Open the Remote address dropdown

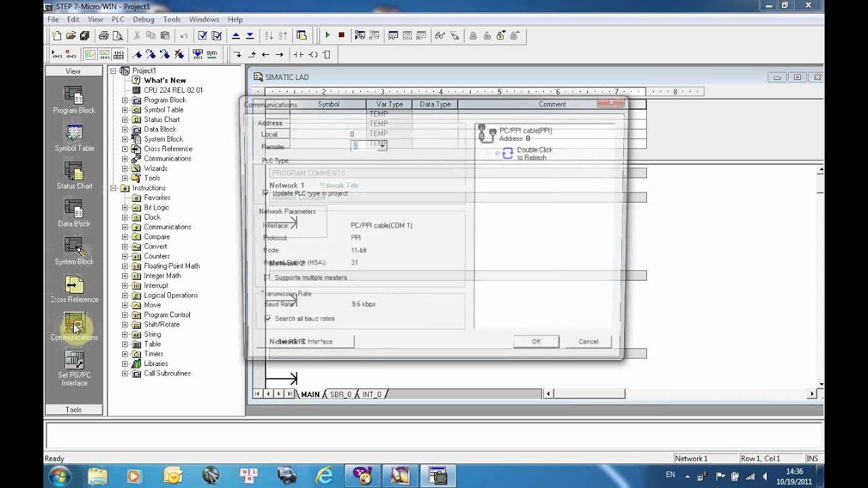coord(382,146)
